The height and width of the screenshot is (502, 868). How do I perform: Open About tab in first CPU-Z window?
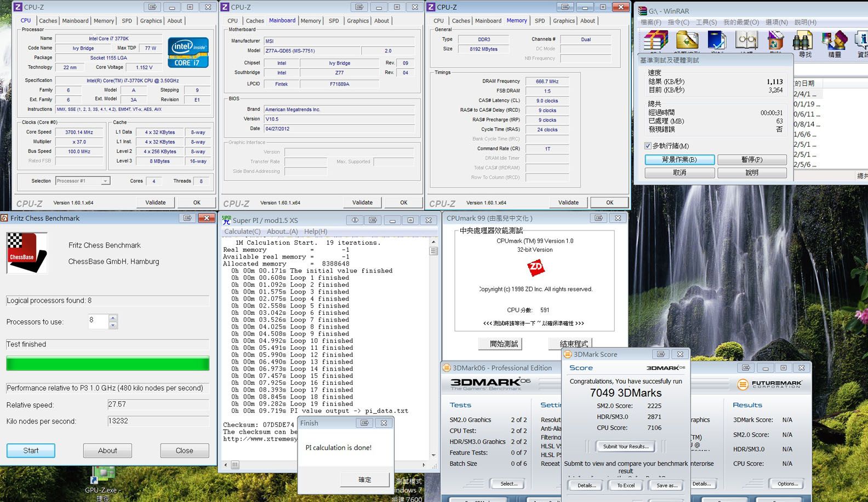(175, 21)
